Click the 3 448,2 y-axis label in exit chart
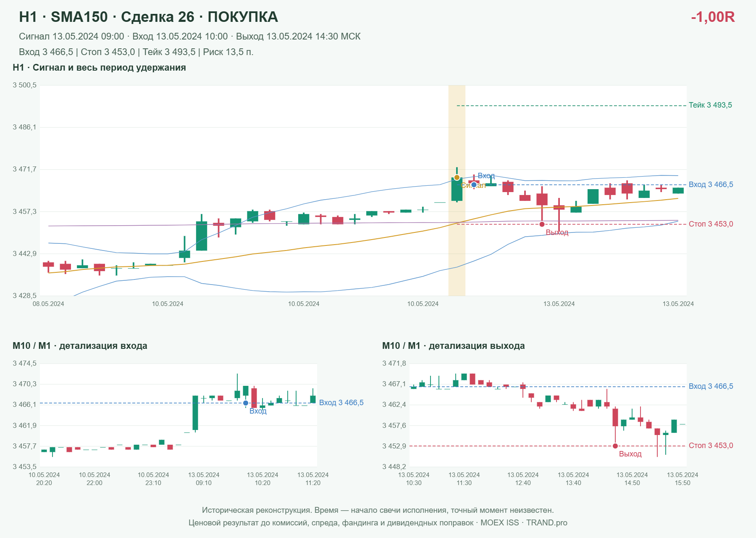The image size is (756, 538). click(x=394, y=467)
